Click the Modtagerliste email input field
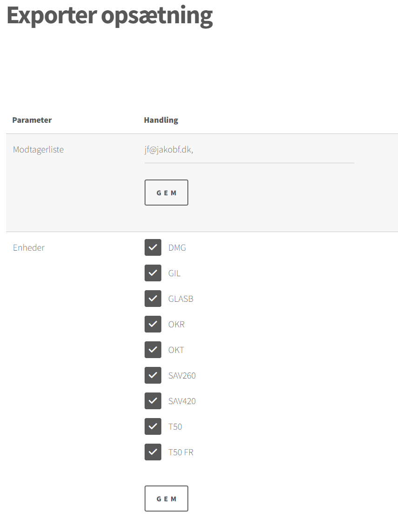Image resolution: width=398 pixels, height=532 pixels. (x=249, y=150)
